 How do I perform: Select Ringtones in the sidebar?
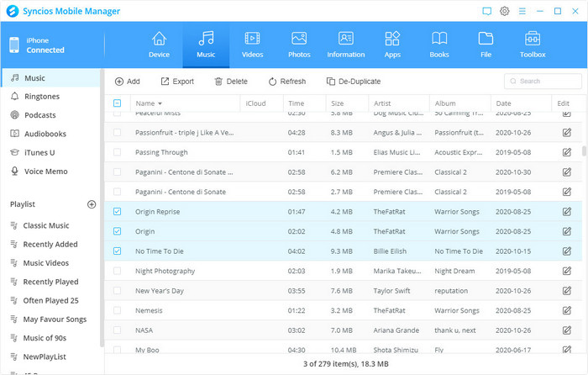(41, 97)
